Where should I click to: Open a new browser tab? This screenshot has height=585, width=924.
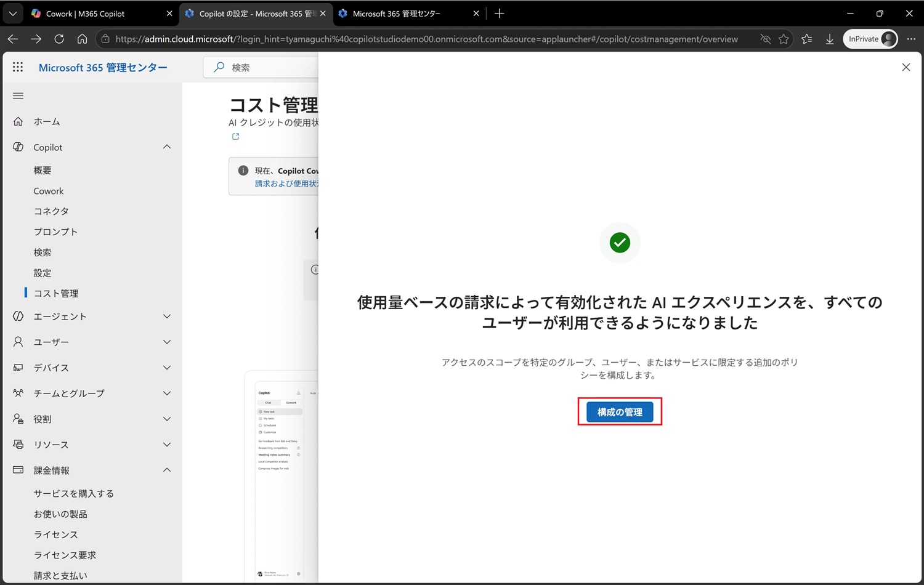pos(500,14)
